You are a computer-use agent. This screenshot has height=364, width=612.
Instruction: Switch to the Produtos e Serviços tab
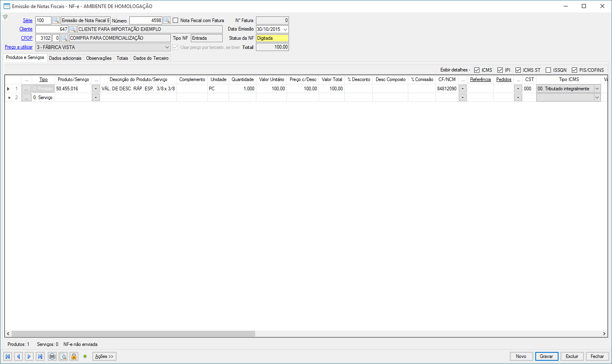[25, 58]
